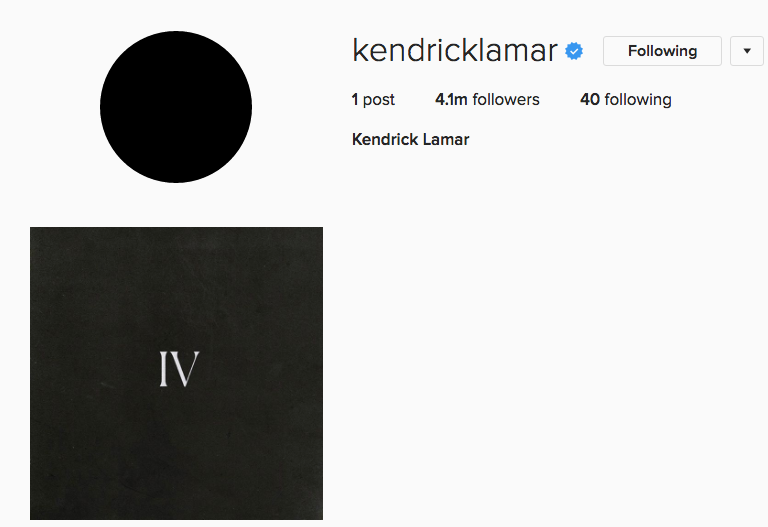Viewport: 768px width, 527px height.
Task: Click the bold 40 number
Action: pyautogui.click(x=590, y=99)
